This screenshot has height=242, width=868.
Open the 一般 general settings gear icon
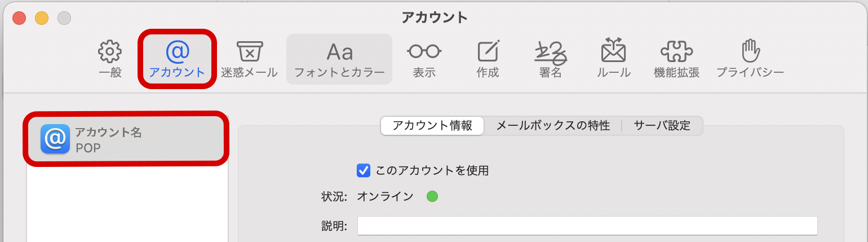pyautogui.click(x=110, y=52)
